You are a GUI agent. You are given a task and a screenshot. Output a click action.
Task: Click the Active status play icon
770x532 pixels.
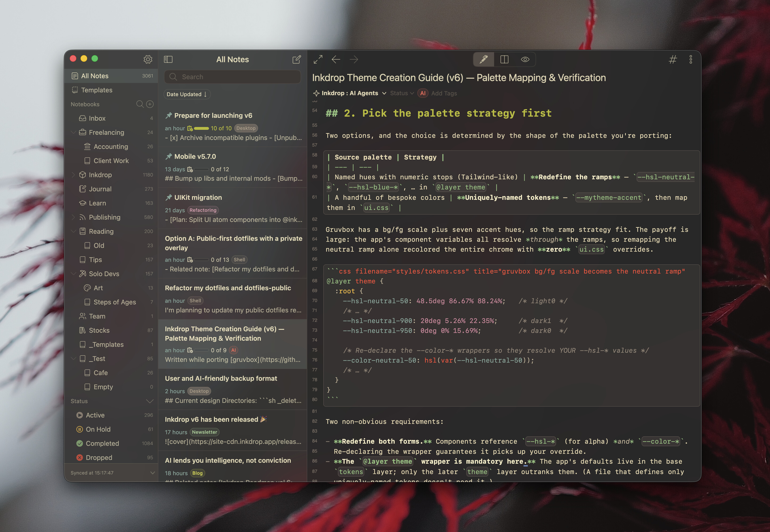(79, 415)
